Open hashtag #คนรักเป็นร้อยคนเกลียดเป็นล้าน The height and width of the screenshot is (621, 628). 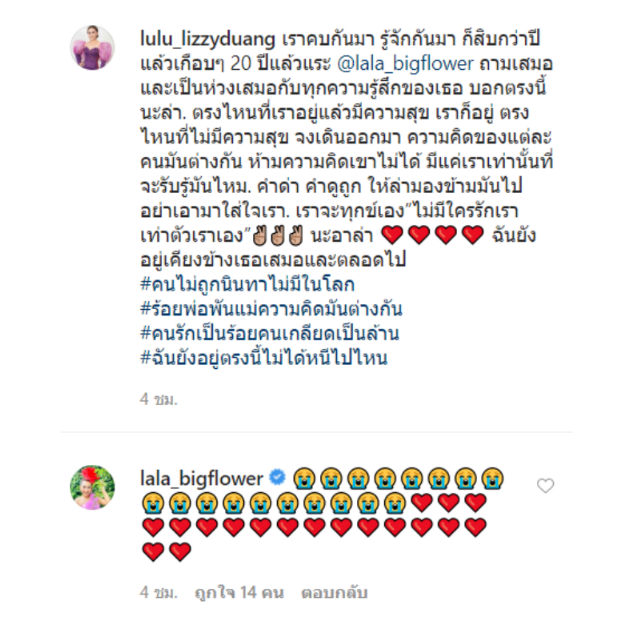[x=270, y=334]
